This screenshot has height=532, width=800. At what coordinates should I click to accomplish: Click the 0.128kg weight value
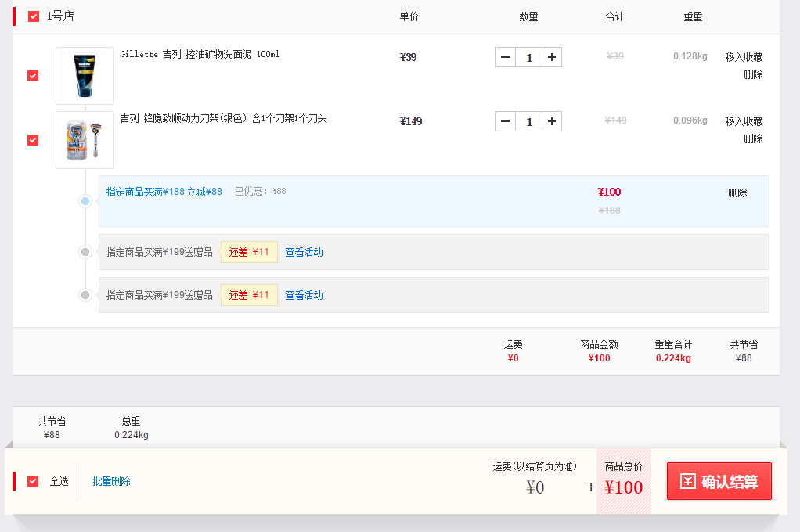coord(690,56)
